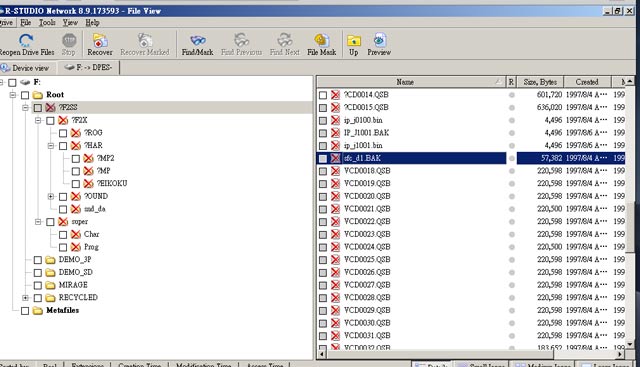Viewport: 640px width, 367px height.
Task: Sort list by Size, Bytes column header
Action: pos(540,82)
